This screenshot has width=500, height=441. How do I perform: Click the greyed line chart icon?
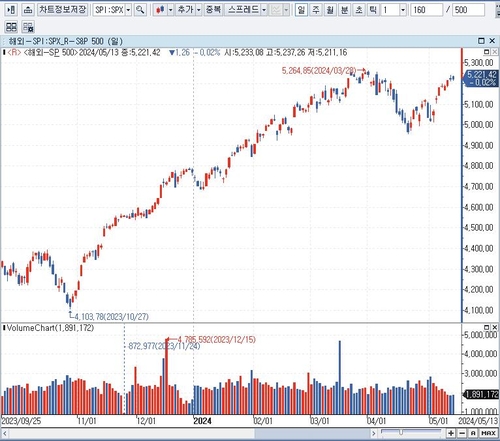pos(276,10)
